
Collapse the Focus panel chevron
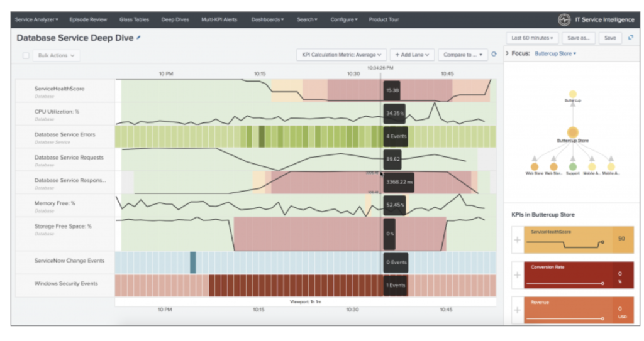[x=508, y=53]
